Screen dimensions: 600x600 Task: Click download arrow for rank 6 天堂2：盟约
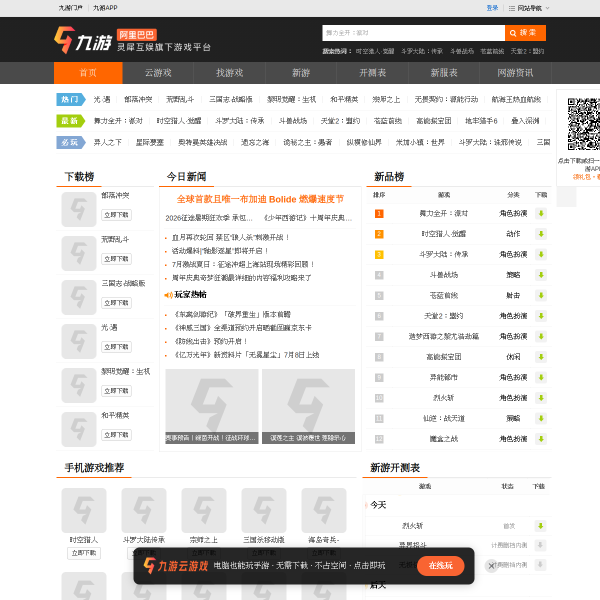pyautogui.click(x=541, y=316)
